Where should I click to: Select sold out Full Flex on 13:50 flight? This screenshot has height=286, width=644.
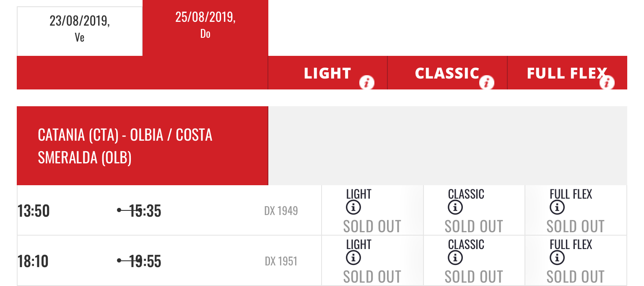coord(575,226)
